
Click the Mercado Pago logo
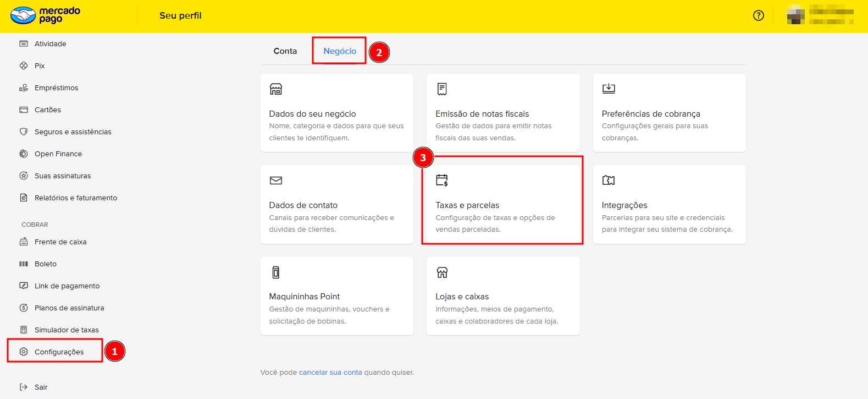(46, 15)
